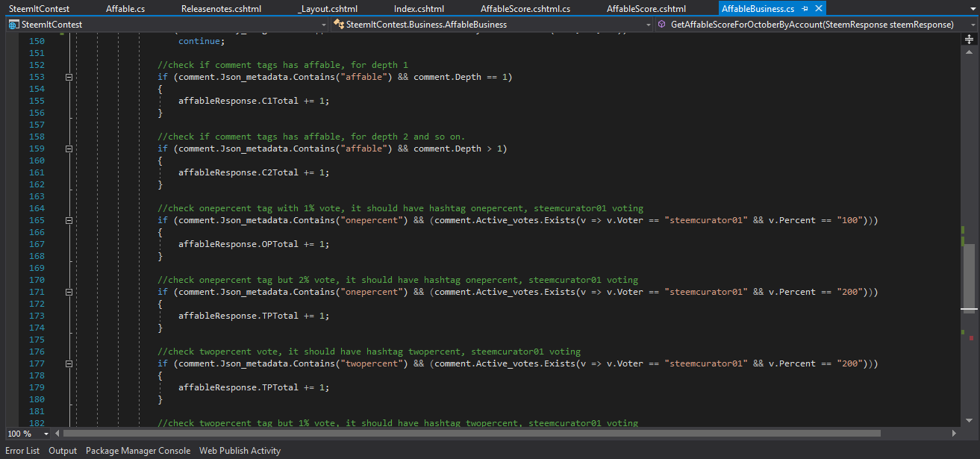Click the split editor handle icon
Screen dimensions: 980x459
click(x=969, y=39)
